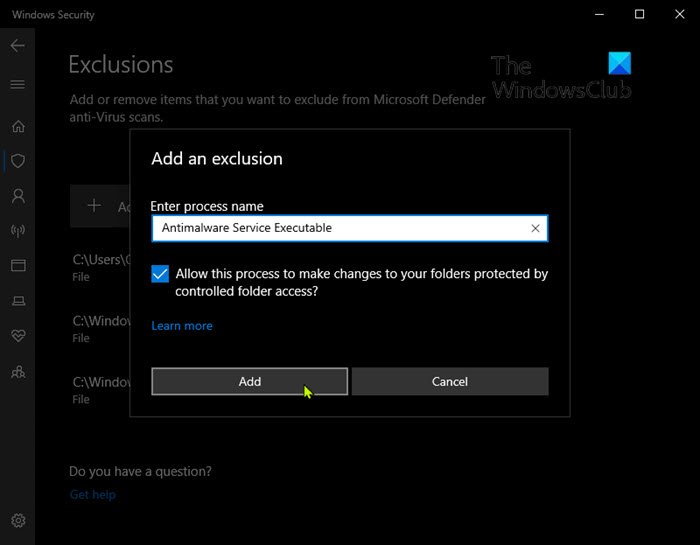
Task: Maximize the Windows Security window
Action: pos(639,14)
